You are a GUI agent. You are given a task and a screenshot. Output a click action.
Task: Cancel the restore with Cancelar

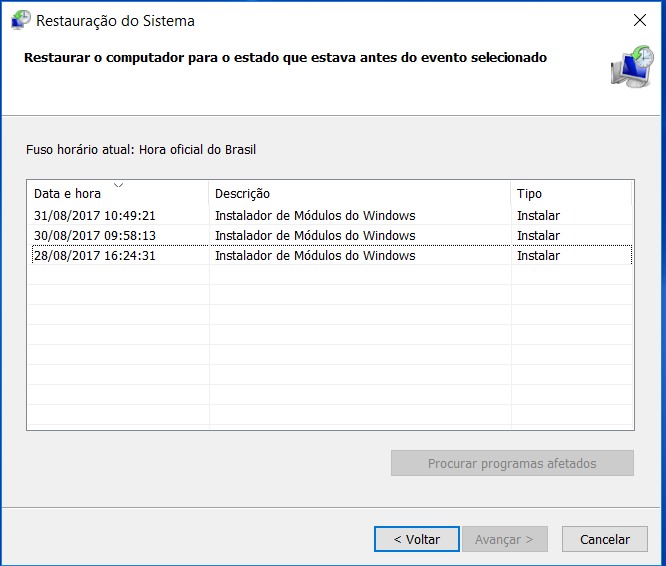pos(605,539)
